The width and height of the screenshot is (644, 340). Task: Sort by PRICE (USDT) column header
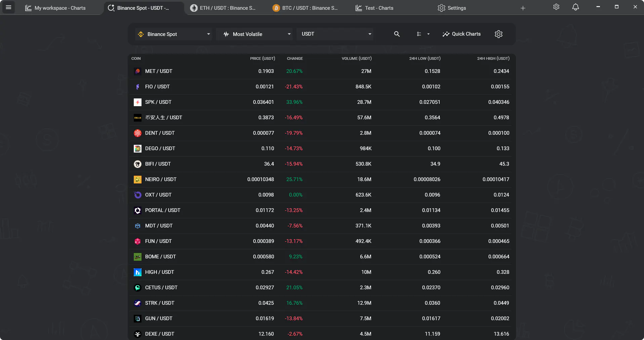click(263, 58)
